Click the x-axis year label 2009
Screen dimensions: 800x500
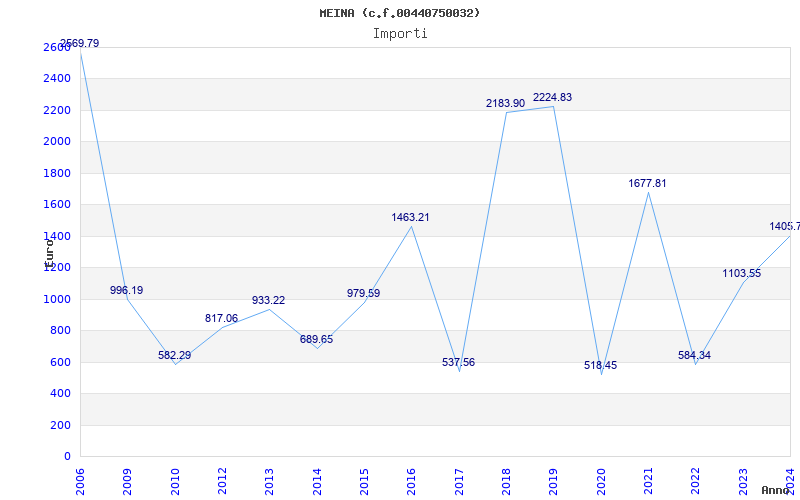(128, 482)
